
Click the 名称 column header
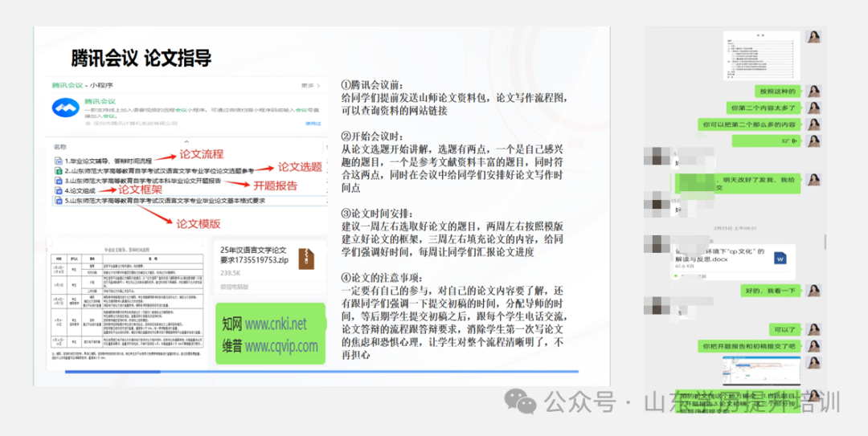(x=59, y=147)
